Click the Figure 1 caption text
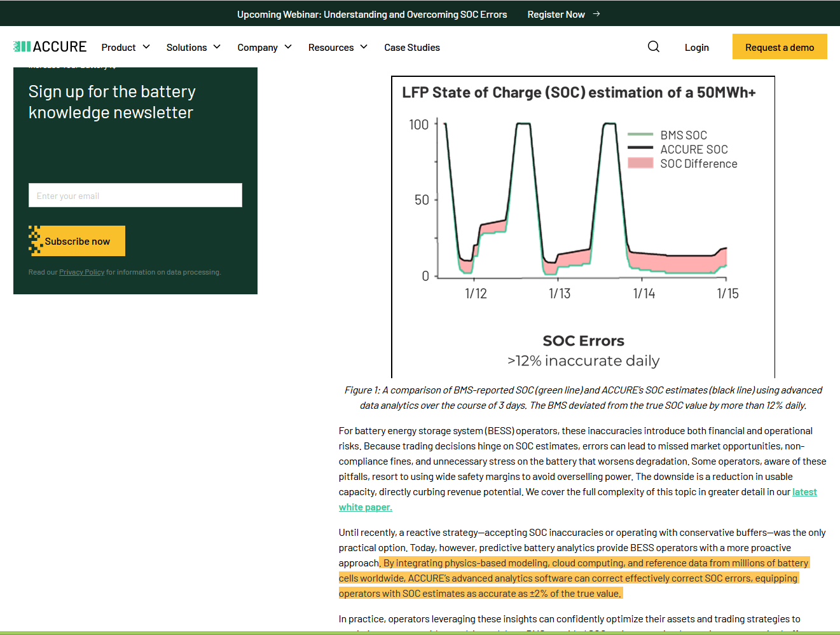The width and height of the screenshot is (840, 635). (583, 398)
